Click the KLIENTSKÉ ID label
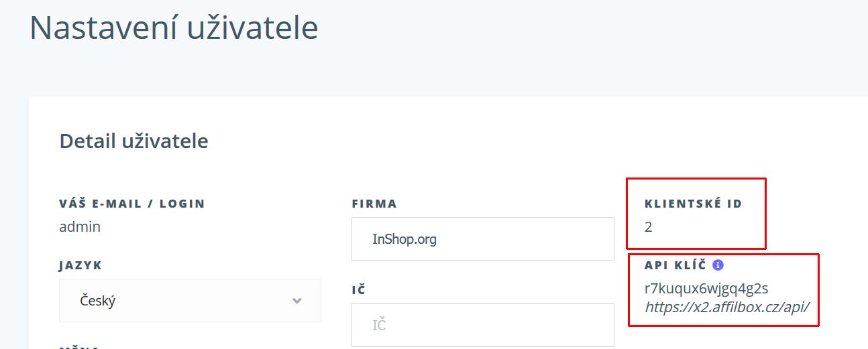Screen dimensions: 868x349 tap(694, 204)
